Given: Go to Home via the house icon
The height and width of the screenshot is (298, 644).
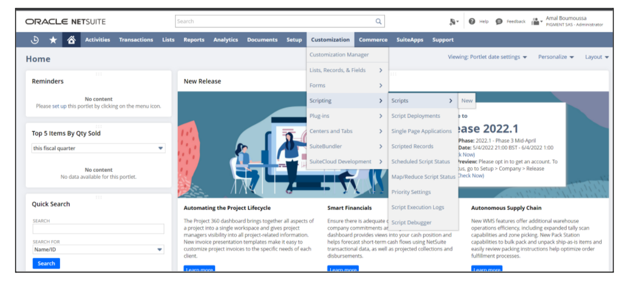Looking at the screenshot, I should (x=71, y=40).
